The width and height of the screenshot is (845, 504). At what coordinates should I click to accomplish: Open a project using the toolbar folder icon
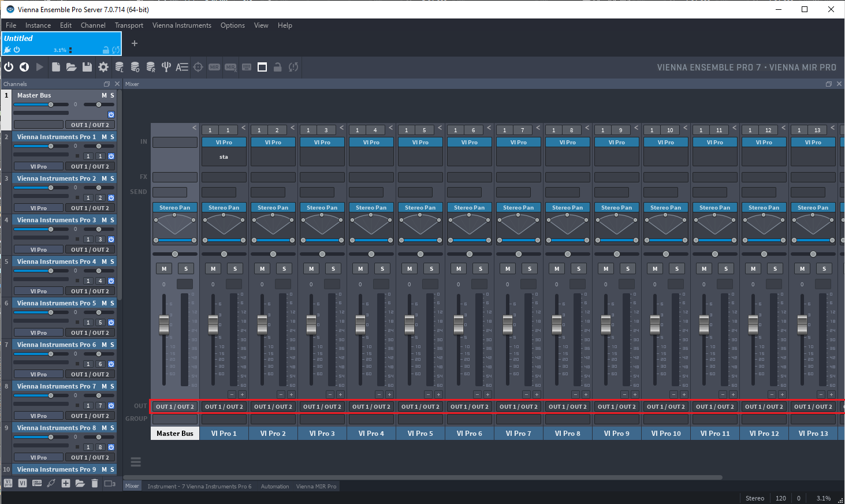[71, 67]
